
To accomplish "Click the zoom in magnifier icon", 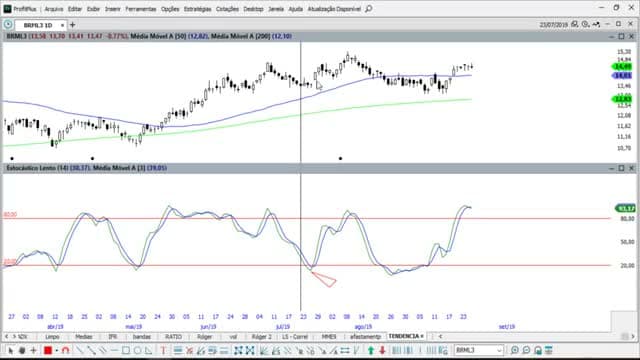I will (x=515, y=350).
